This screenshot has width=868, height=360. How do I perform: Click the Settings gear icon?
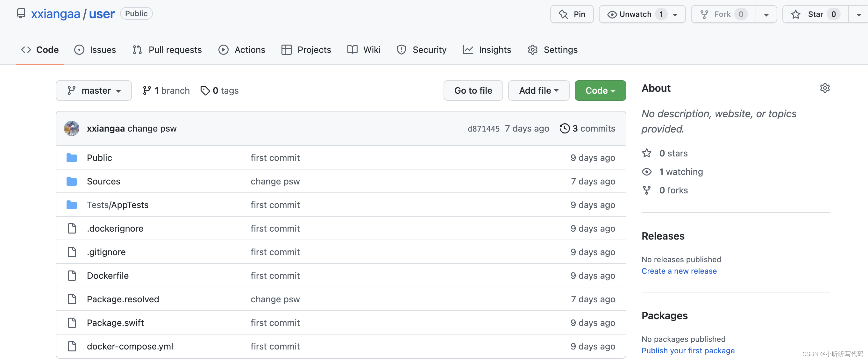point(825,88)
